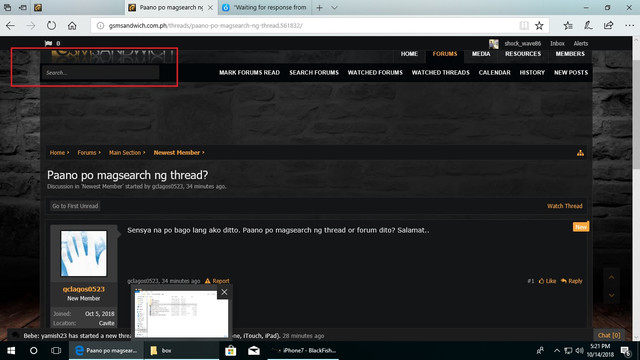Click the browser back arrow
This screenshot has width=640, height=360.
[x=10, y=26]
